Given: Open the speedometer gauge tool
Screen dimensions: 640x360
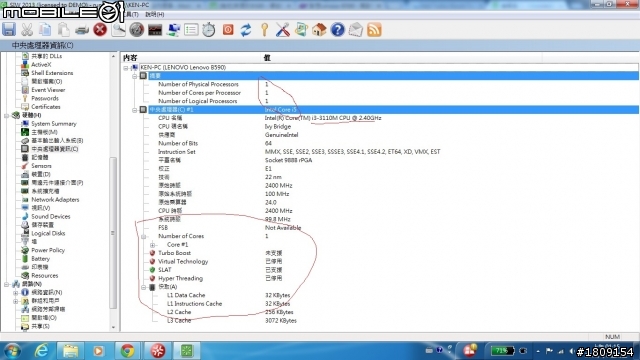Looking at the screenshot, I should pyautogui.click(x=137, y=30).
